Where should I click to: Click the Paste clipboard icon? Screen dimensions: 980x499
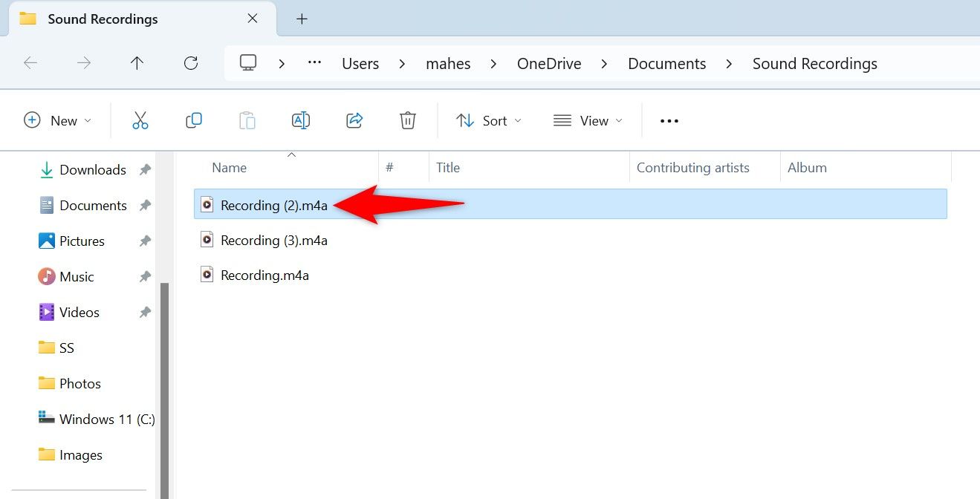click(x=247, y=120)
